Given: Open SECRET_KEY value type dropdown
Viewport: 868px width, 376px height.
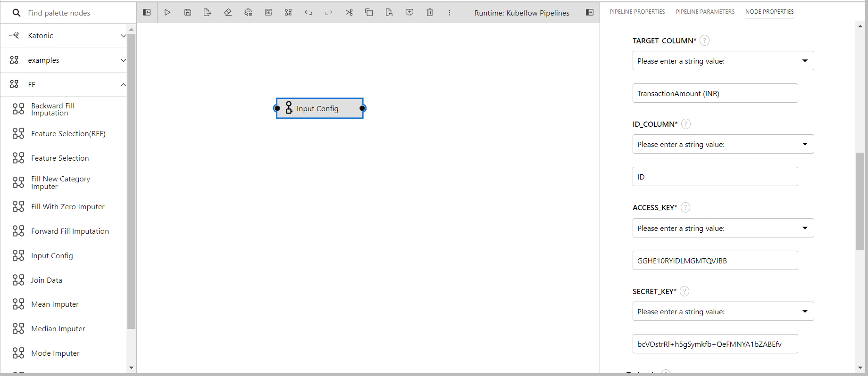Looking at the screenshot, I should (723, 311).
